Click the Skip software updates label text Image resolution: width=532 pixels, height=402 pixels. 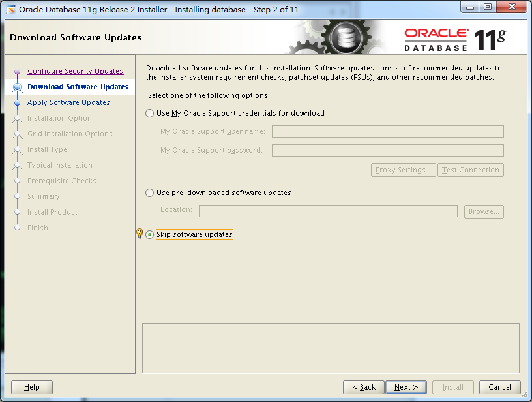(x=194, y=235)
